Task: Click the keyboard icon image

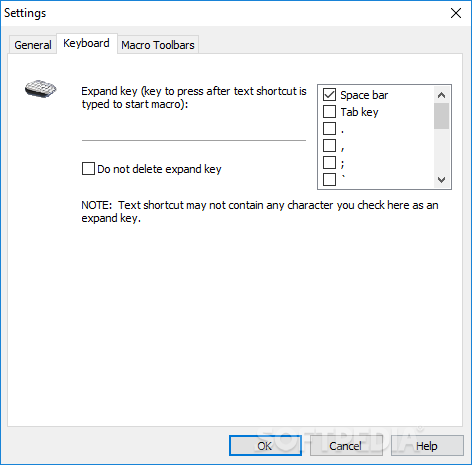Action: click(x=41, y=89)
